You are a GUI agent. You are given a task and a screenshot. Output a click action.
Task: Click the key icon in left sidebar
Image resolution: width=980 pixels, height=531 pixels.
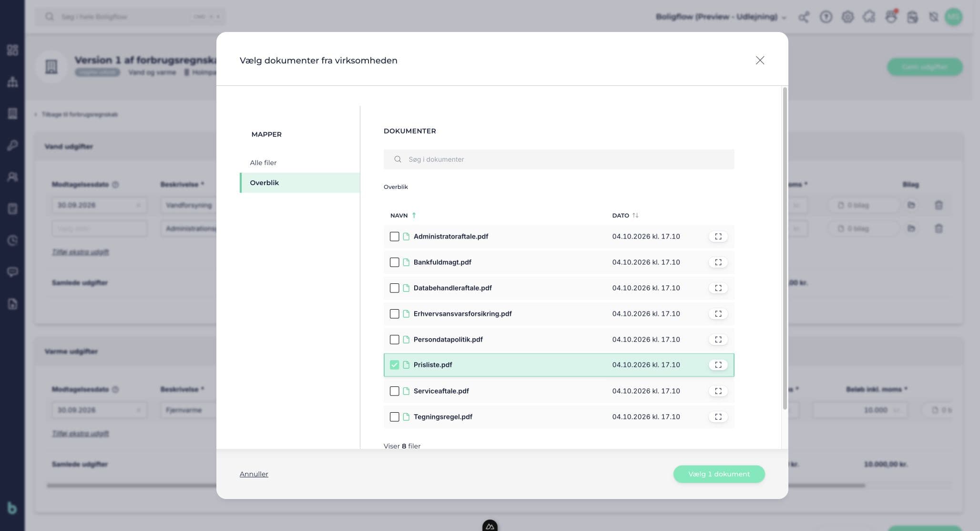point(12,145)
